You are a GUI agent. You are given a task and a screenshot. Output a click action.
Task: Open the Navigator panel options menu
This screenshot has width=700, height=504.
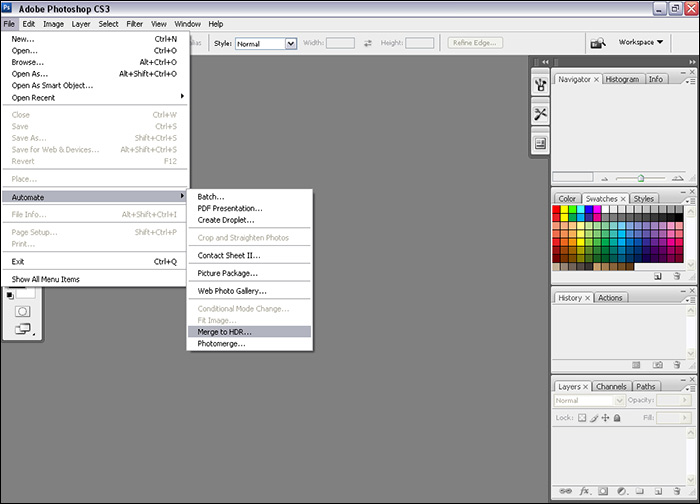(690, 81)
